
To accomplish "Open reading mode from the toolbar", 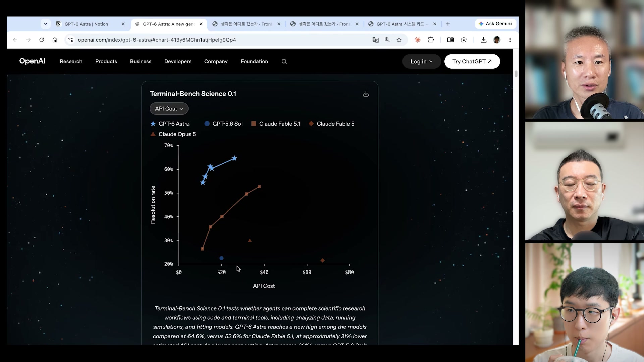I will pyautogui.click(x=450, y=40).
